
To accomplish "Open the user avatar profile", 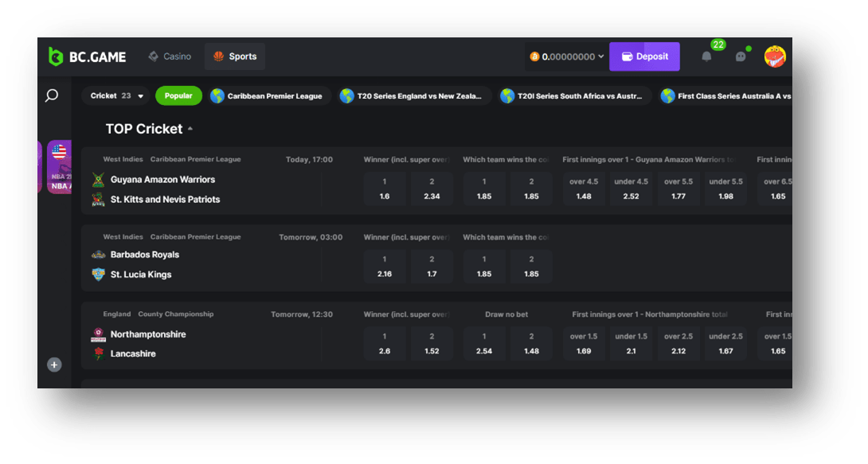I will (775, 57).
